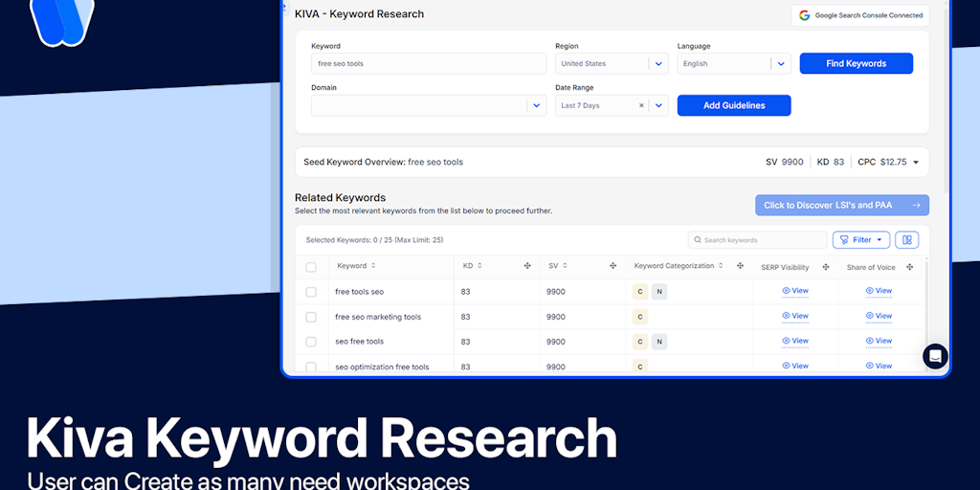The width and height of the screenshot is (980, 490).
Task: Open the Date Range dropdown arrow
Action: point(658,105)
